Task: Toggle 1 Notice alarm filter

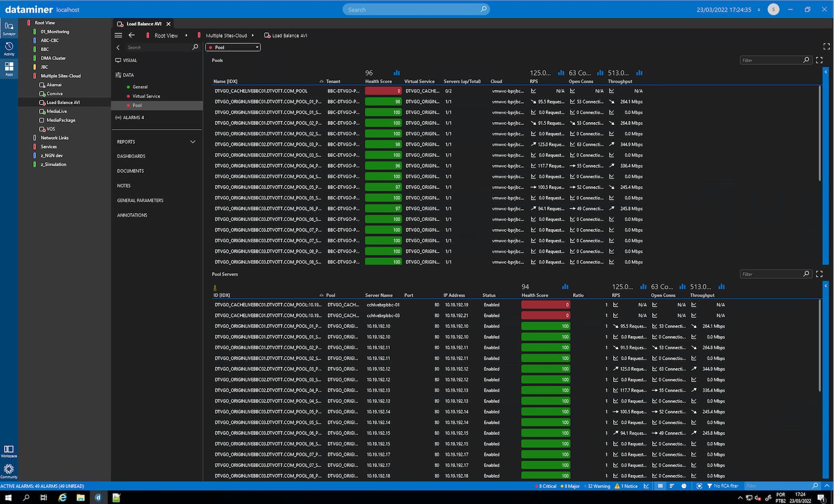Action: coord(626,486)
